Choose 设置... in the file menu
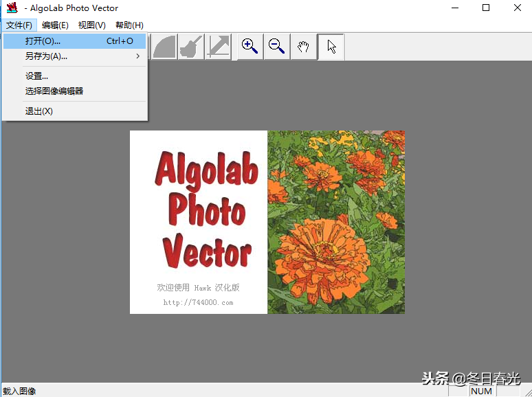Viewport: 532px width, 397px height. coord(75,76)
